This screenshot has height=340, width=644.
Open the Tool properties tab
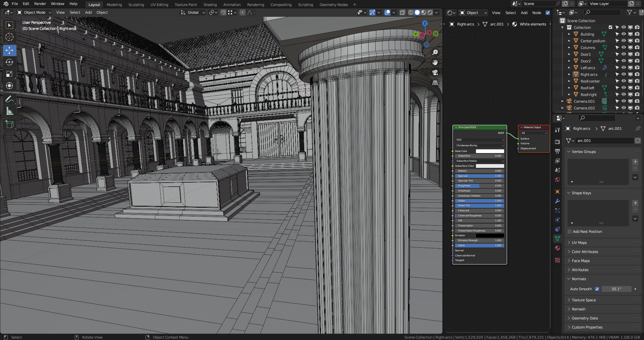click(x=557, y=130)
